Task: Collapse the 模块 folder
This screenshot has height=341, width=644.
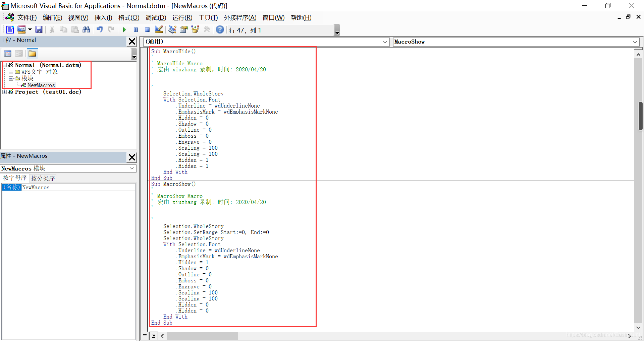Action: click(11, 78)
